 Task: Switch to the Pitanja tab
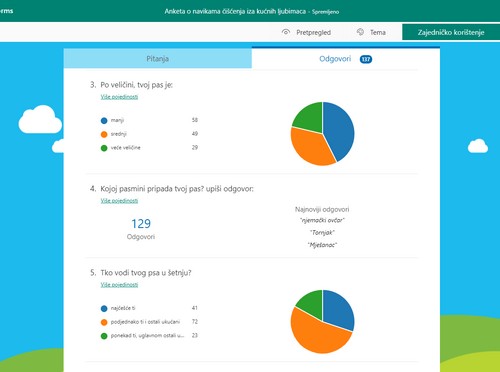tap(158, 59)
